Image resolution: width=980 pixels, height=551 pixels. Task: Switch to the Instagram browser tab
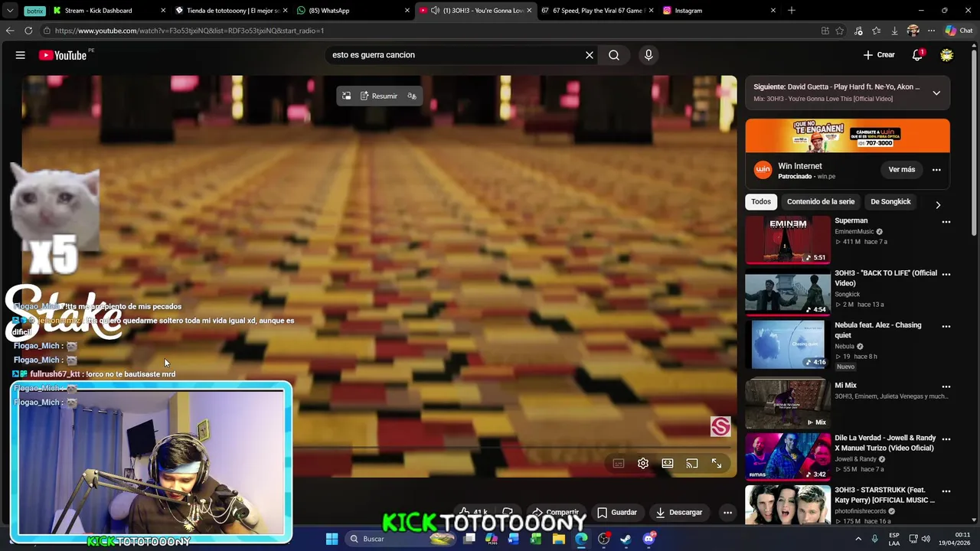pyautogui.click(x=717, y=11)
